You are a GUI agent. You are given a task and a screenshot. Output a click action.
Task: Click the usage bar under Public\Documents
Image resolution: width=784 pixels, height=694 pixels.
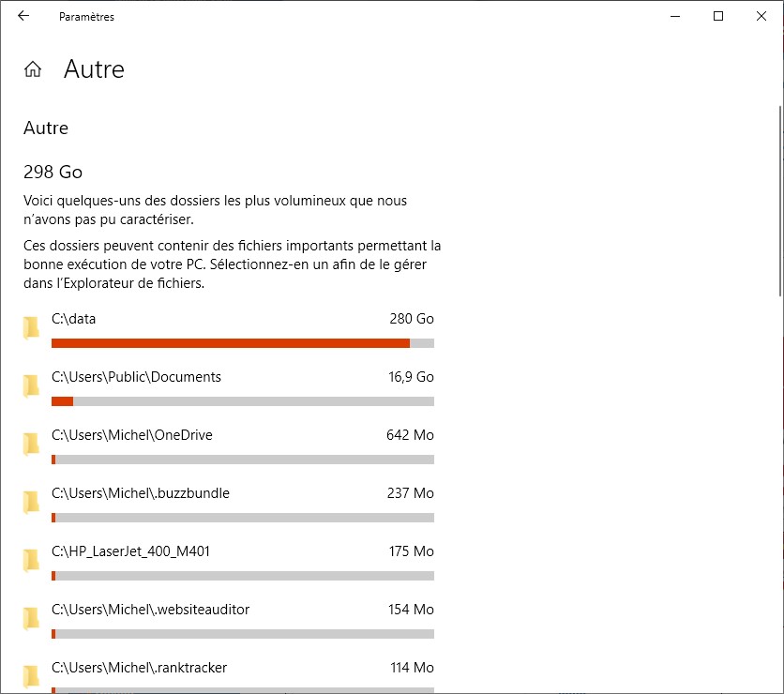(242, 401)
